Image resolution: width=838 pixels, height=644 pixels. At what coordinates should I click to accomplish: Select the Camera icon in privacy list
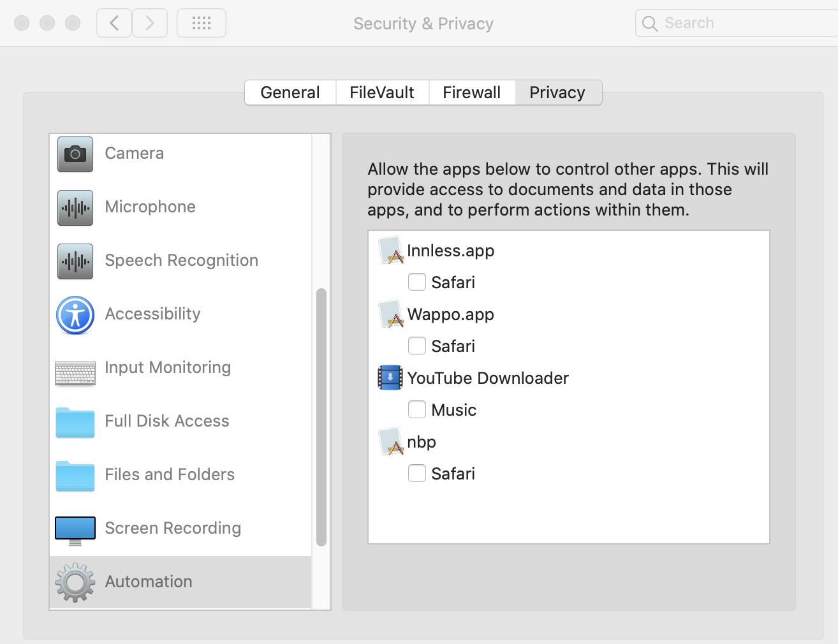75,154
